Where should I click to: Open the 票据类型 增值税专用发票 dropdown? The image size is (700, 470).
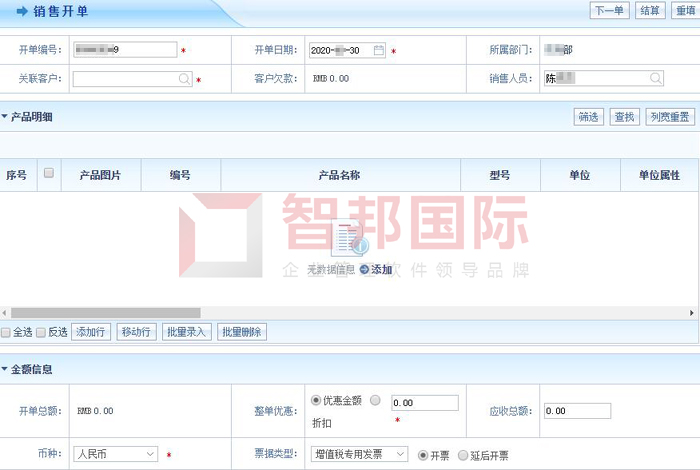359,454
